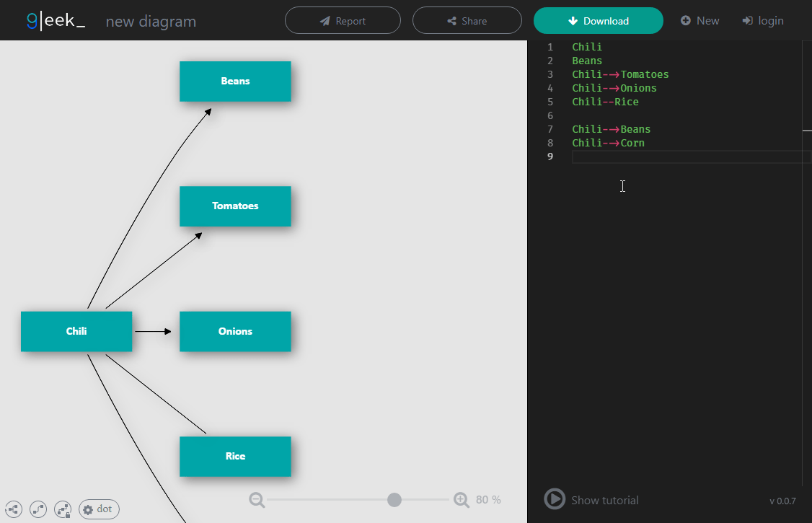Select the tree layout icon

coord(14,509)
